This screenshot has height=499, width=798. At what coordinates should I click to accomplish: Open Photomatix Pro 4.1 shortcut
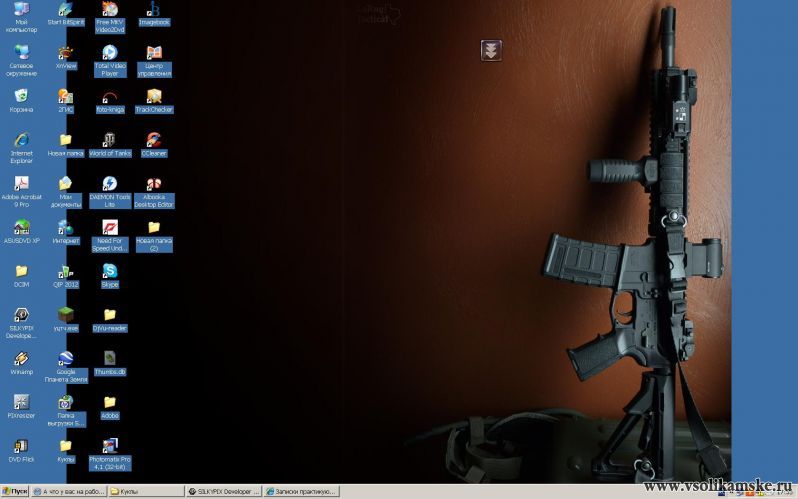(109, 446)
